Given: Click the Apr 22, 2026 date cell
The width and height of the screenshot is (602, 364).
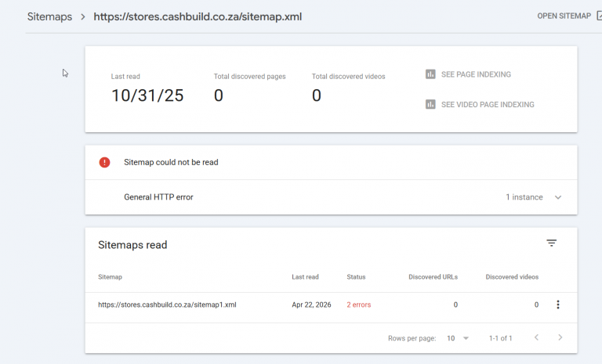Looking at the screenshot, I should [311, 305].
